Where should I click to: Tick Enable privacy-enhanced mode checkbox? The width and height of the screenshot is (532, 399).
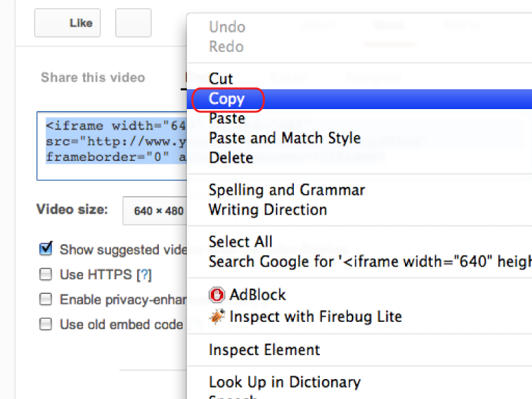tap(46, 299)
